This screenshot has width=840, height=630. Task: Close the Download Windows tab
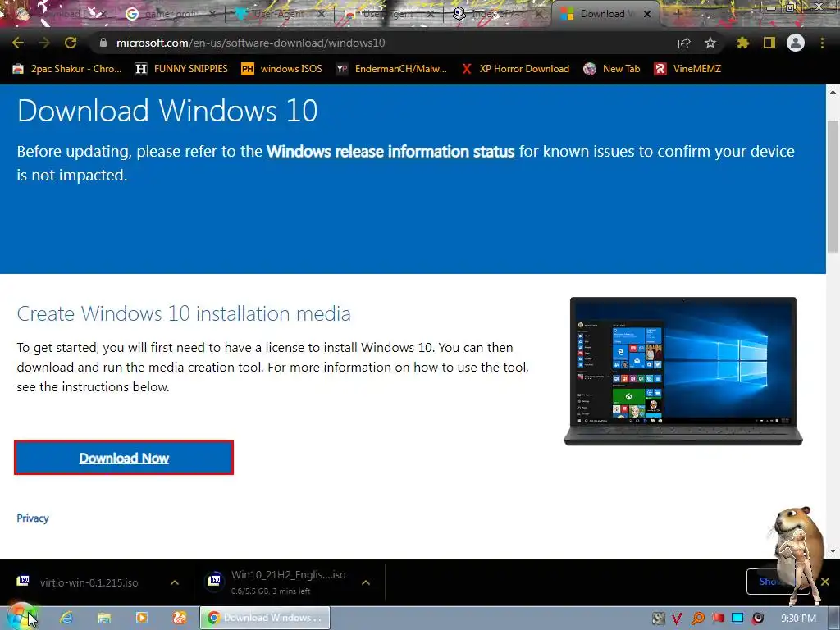pos(647,14)
